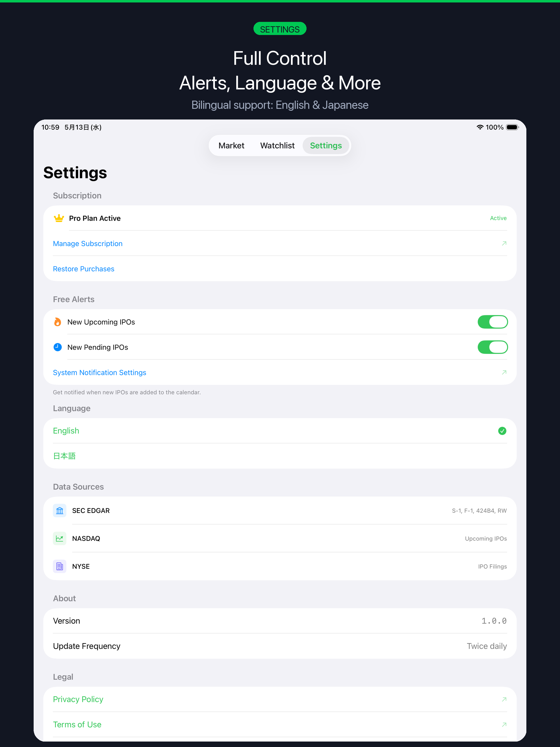Click the Twice daily value
This screenshot has height=747, width=560.
coord(487,646)
